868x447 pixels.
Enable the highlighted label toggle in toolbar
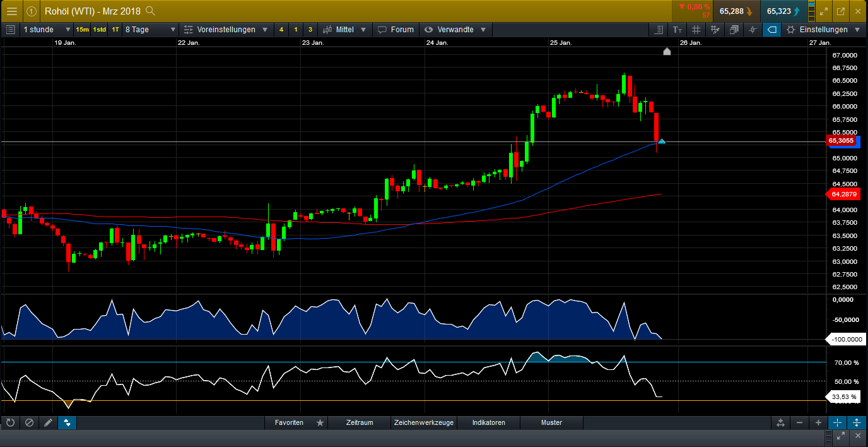tap(771, 29)
